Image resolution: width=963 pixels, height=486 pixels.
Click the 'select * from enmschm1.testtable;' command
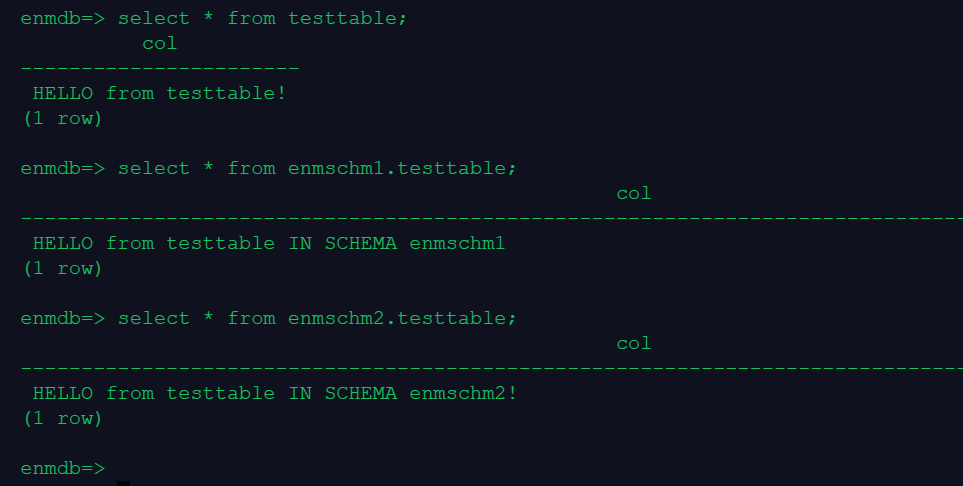317,168
